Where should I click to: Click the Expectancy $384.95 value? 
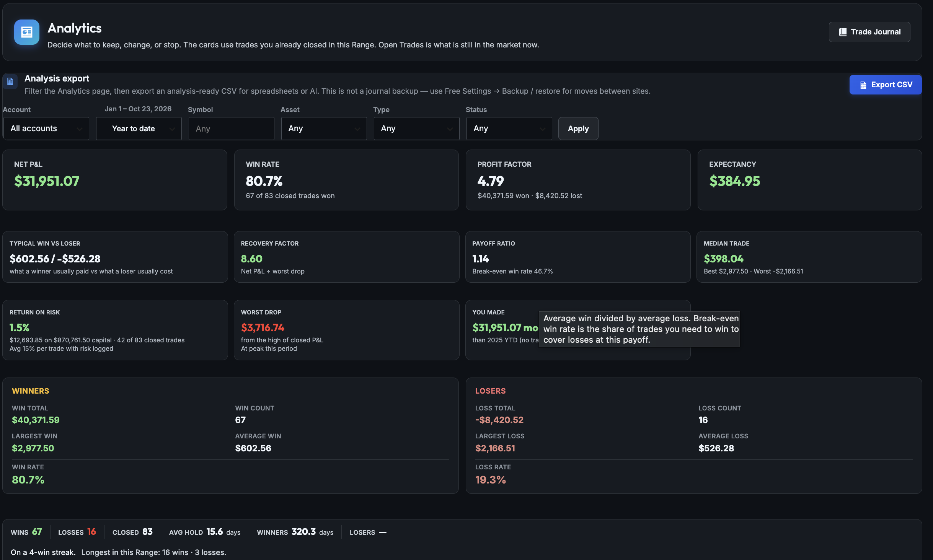click(735, 181)
